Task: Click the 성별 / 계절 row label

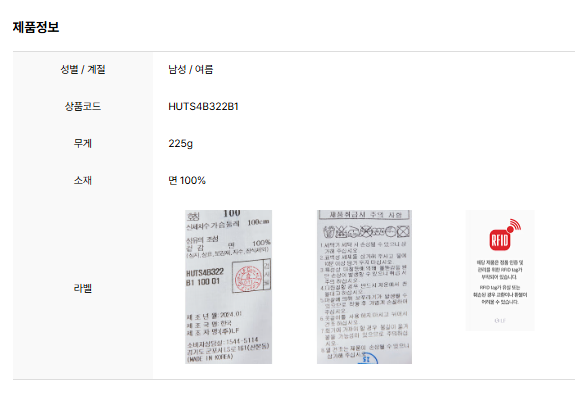Action: pos(83,69)
